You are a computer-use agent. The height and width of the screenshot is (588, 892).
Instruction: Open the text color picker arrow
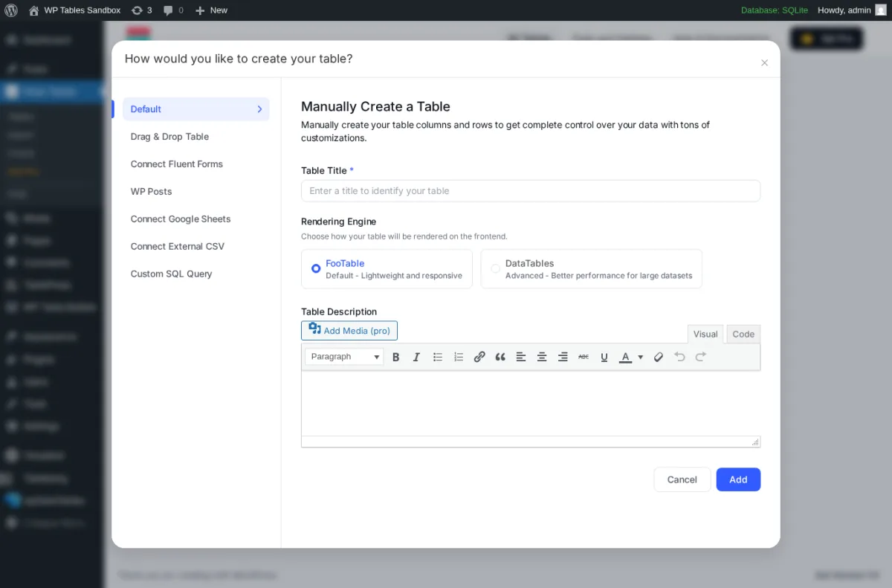641,358
